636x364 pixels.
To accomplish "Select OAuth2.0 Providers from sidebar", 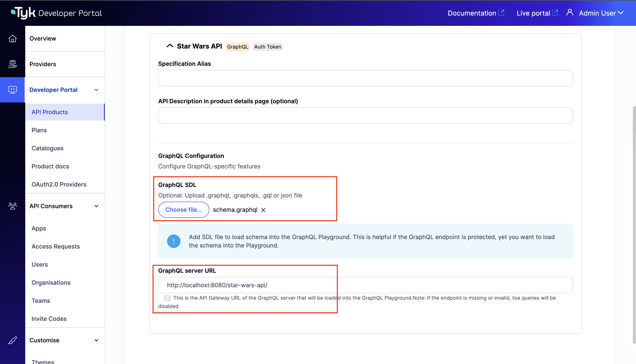I will pyautogui.click(x=59, y=184).
